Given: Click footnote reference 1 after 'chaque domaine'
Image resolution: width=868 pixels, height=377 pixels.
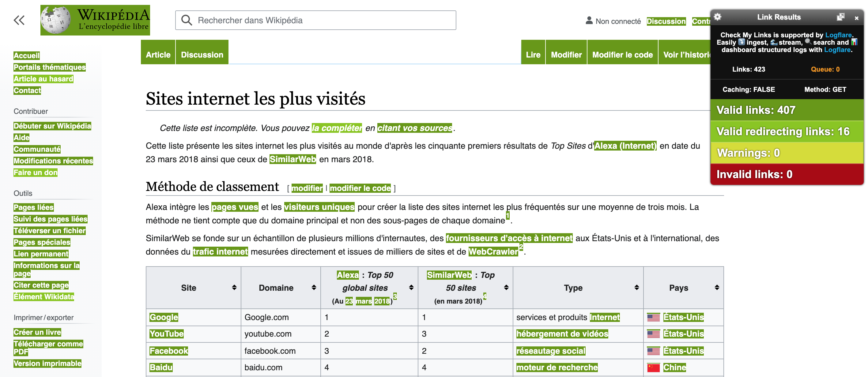Looking at the screenshot, I should pyautogui.click(x=508, y=215).
